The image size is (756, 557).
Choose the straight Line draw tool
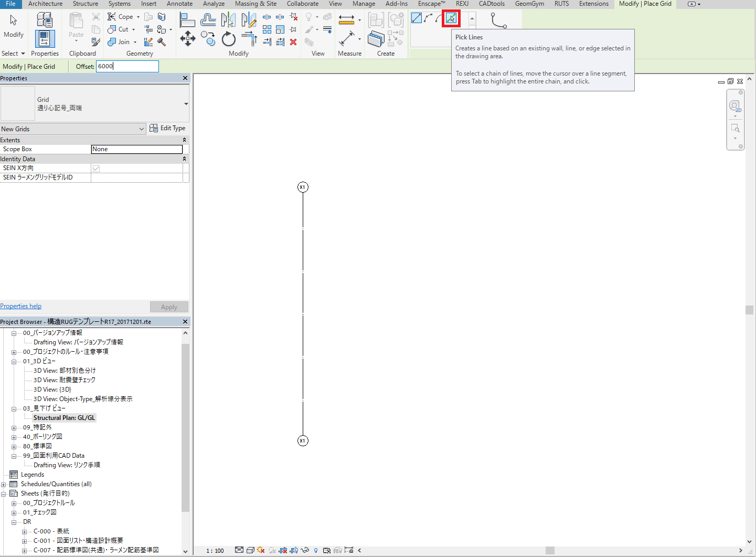[x=417, y=18]
